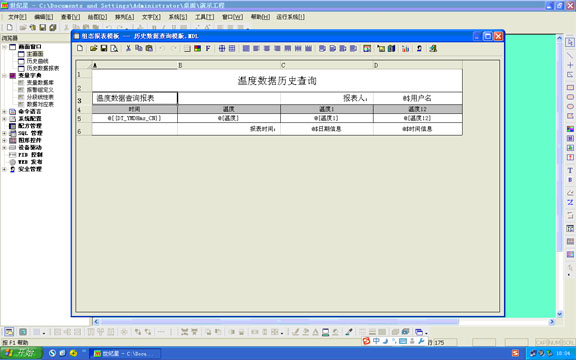Click the New file icon in report toolbar
Screen dimensions: 576x360
coord(80,48)
